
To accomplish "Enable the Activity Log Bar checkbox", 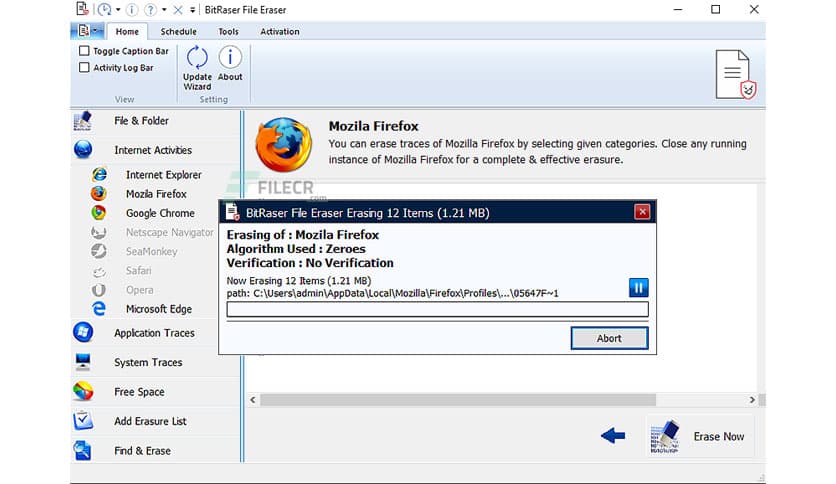I will coord(84,67).
